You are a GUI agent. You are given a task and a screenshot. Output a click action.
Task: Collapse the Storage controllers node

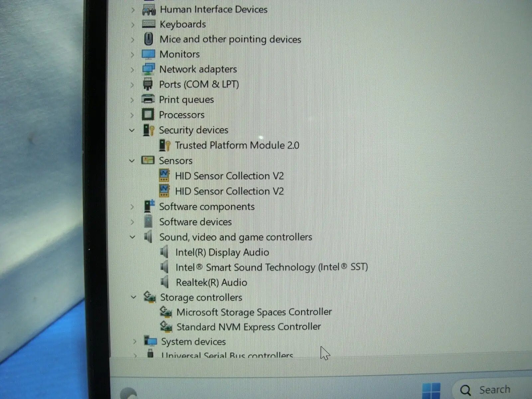134,297
